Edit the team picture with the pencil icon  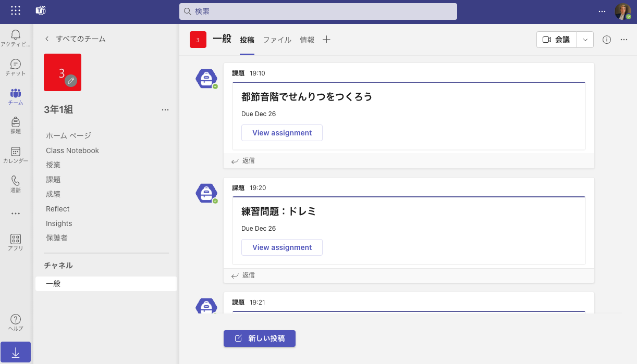pos(70,82)
